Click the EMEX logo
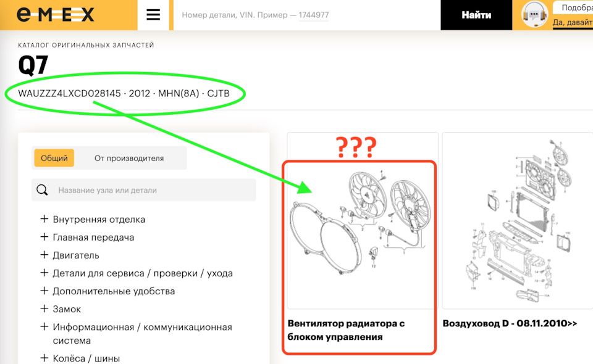Viewport: 593px width, 364px height. click(x=56, y=14)
